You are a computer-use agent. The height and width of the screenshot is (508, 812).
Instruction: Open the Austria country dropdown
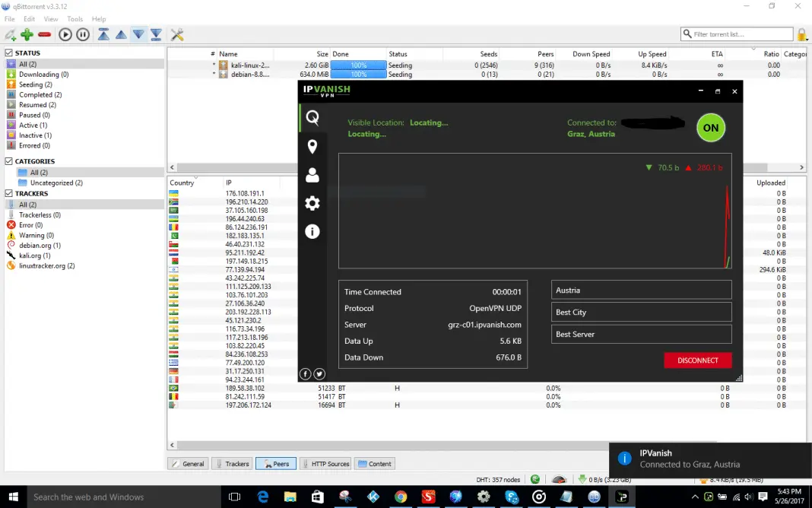(641, 290)
